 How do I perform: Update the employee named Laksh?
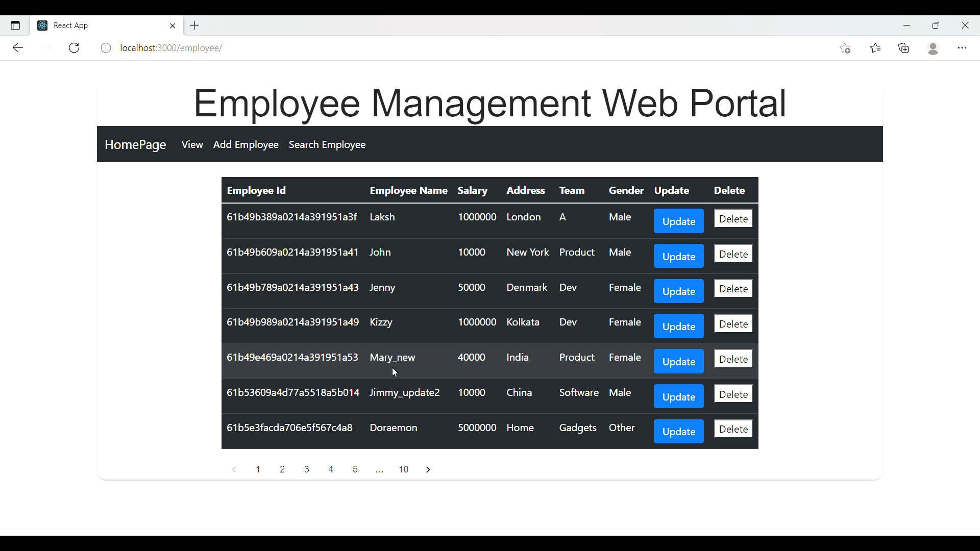(678, 221)
